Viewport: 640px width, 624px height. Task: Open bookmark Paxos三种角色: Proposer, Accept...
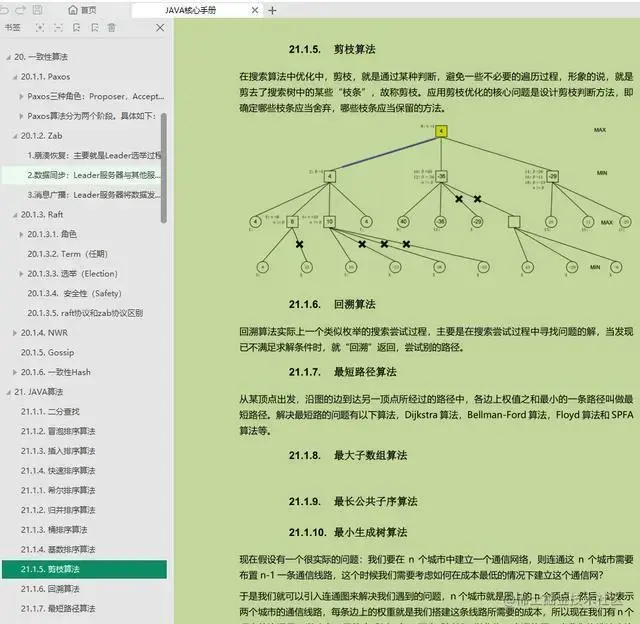96,96
